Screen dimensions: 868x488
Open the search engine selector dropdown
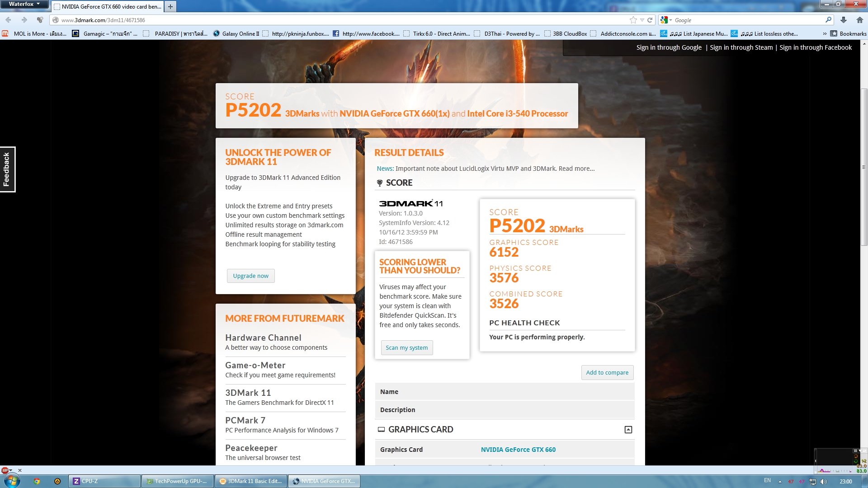[666, 20]
